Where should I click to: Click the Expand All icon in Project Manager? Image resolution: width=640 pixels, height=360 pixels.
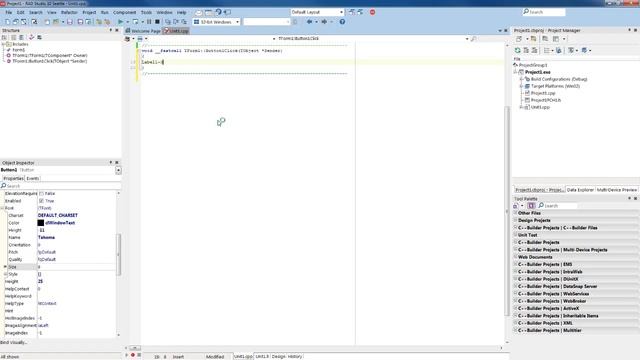pos(526,50)
